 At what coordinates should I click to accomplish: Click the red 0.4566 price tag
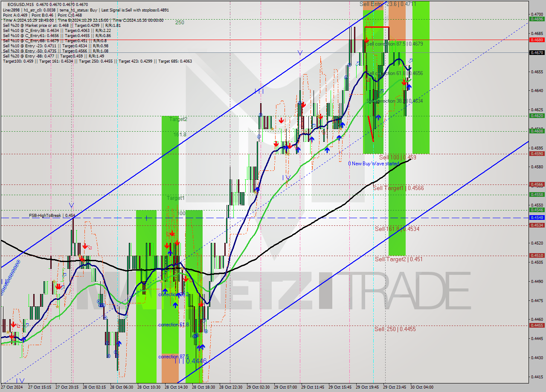click(x=537, y=184)
